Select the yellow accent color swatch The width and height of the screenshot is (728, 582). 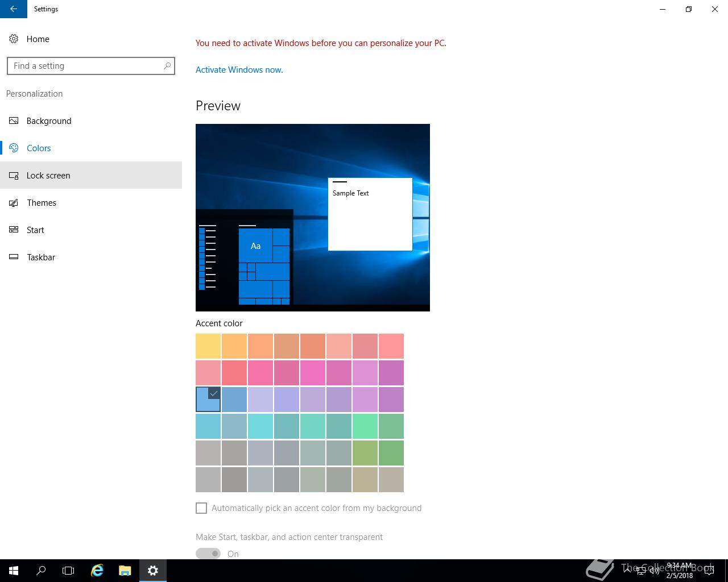pos(208,346)
